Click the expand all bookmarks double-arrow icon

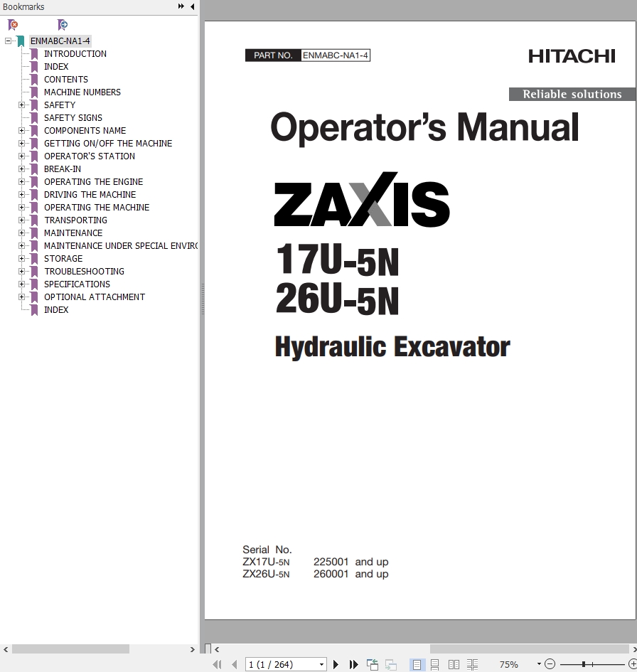click(181, 6)
